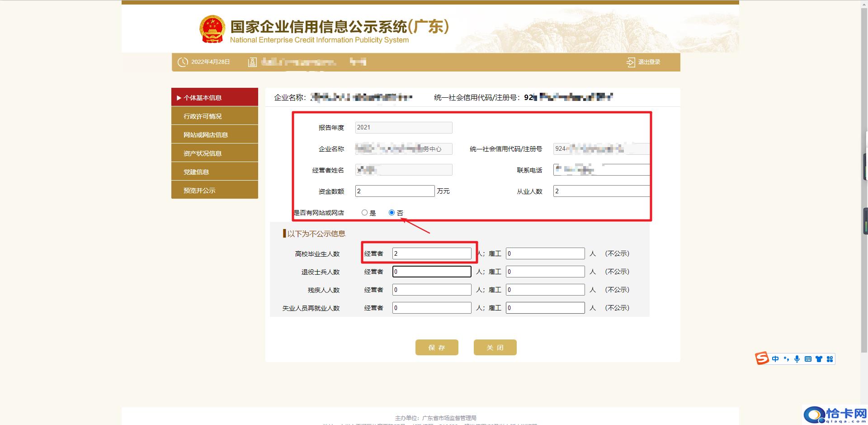Click the 保存 button to save
This screenshot has width=868, height=425.
pyautogui.click(x=436, y=347)
